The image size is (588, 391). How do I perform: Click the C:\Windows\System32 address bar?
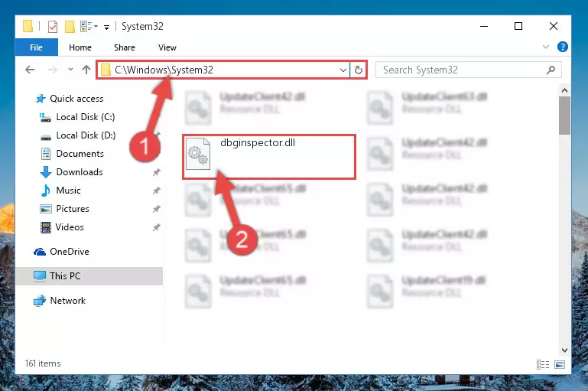click(223, 70)
